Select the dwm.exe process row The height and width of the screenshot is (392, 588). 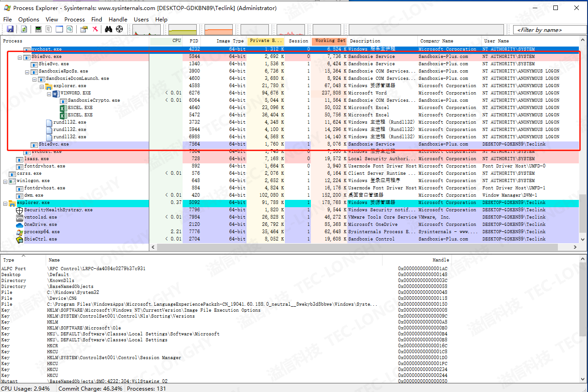pos(290,195)
